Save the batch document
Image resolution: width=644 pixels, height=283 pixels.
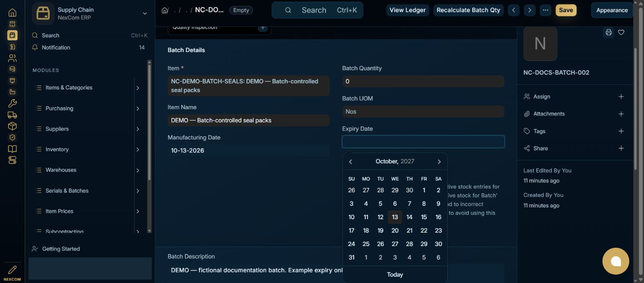click(566, 10)
